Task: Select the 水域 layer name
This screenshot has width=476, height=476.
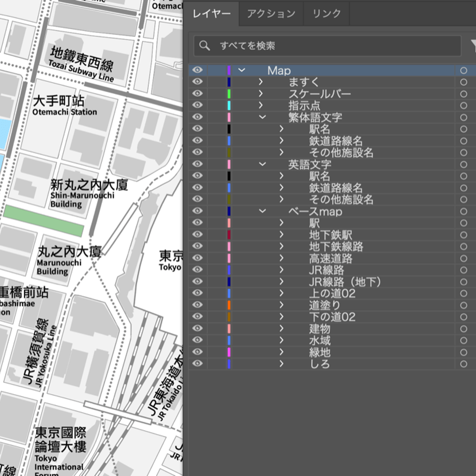Action: (320, 340)
